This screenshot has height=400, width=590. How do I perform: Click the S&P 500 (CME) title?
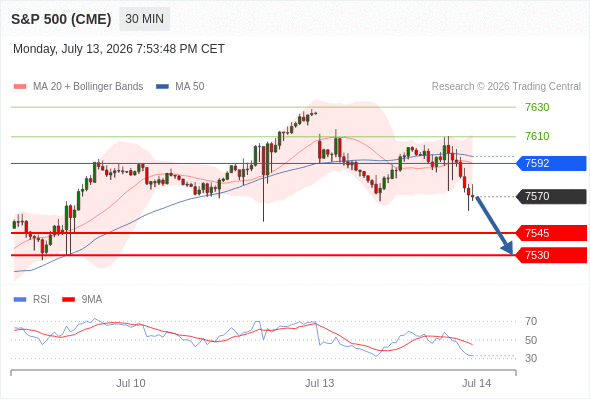pos(61,19)
